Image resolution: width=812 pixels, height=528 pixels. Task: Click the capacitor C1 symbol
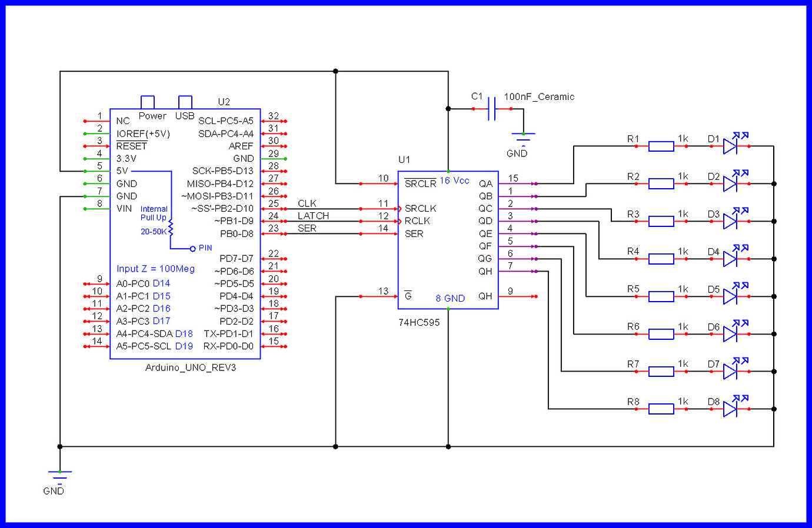(492, 109)
